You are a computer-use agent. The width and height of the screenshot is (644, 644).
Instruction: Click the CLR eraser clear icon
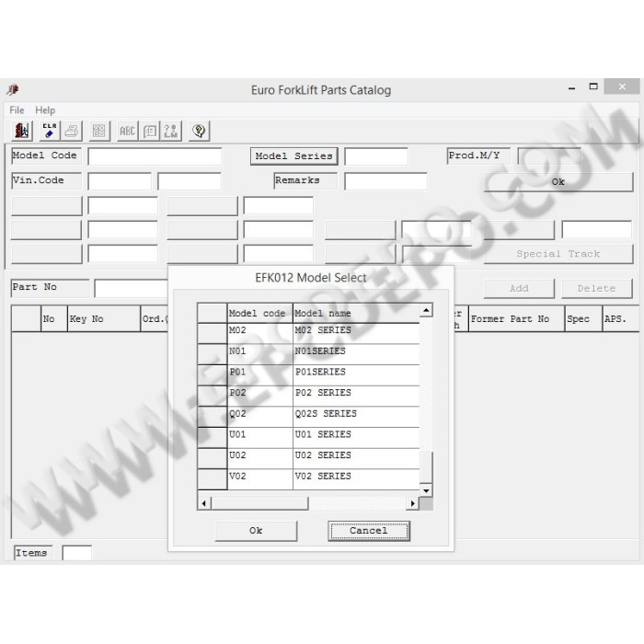[x=50, y=131]
